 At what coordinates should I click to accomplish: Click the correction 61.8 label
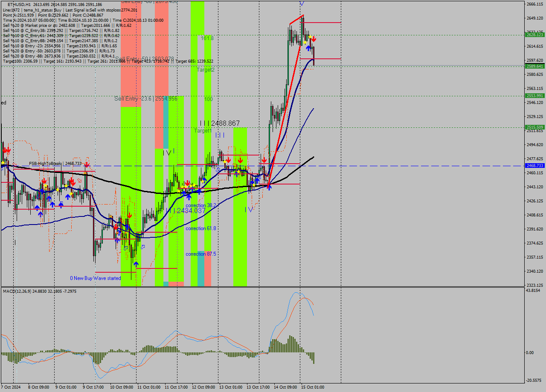tap(201, 228)
